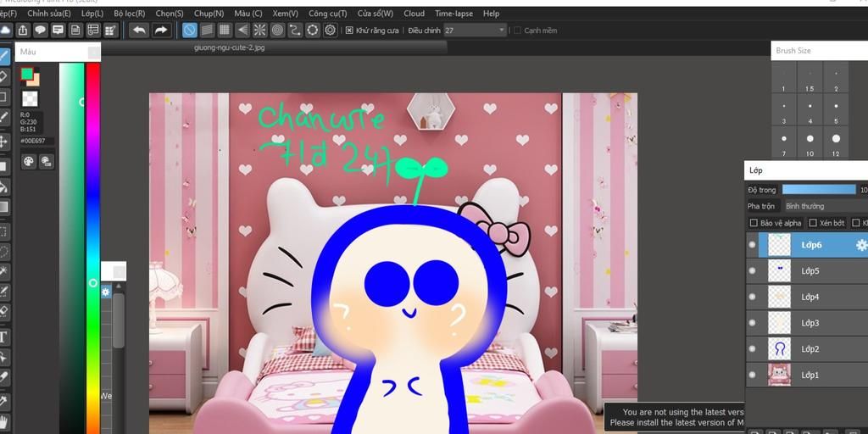Enable the radial snap guide

tap(259, 30)
